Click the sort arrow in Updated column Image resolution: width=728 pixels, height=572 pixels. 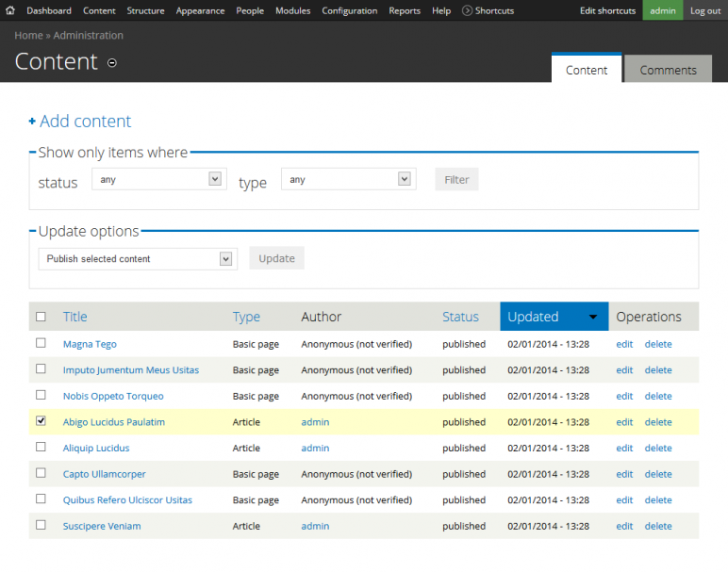[x=593, y=317]
